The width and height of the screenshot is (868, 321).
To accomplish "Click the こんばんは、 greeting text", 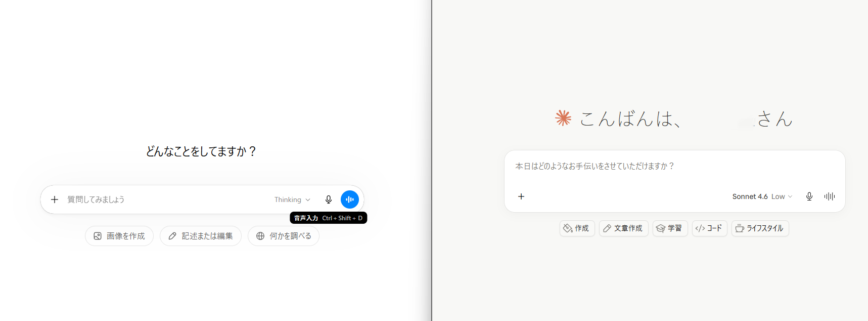I will click(x=630, y=119).
